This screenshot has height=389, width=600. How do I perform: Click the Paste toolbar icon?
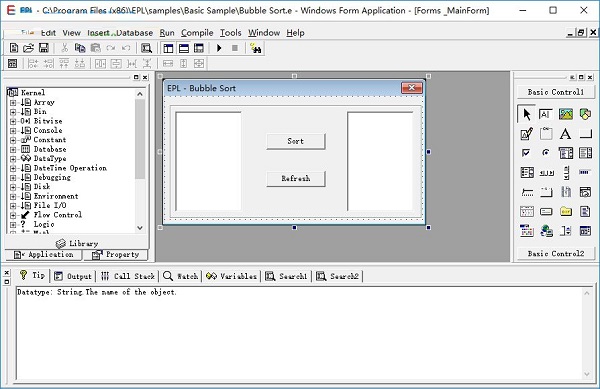[x=95, y=48]
